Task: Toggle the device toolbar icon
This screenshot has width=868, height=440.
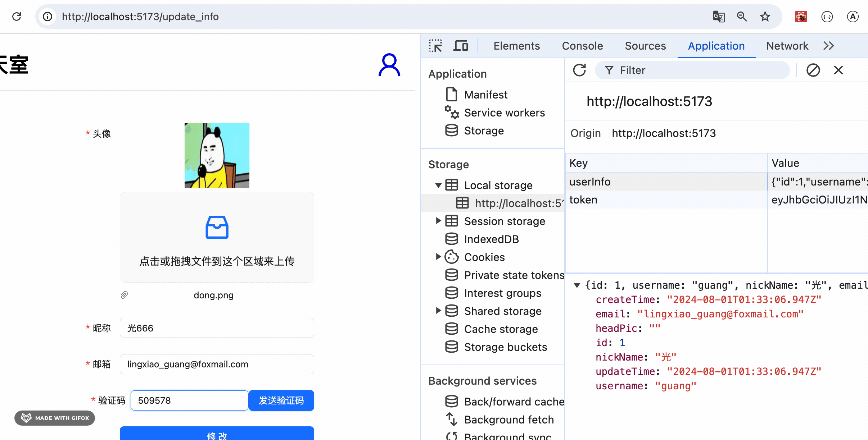Action: 460,46
